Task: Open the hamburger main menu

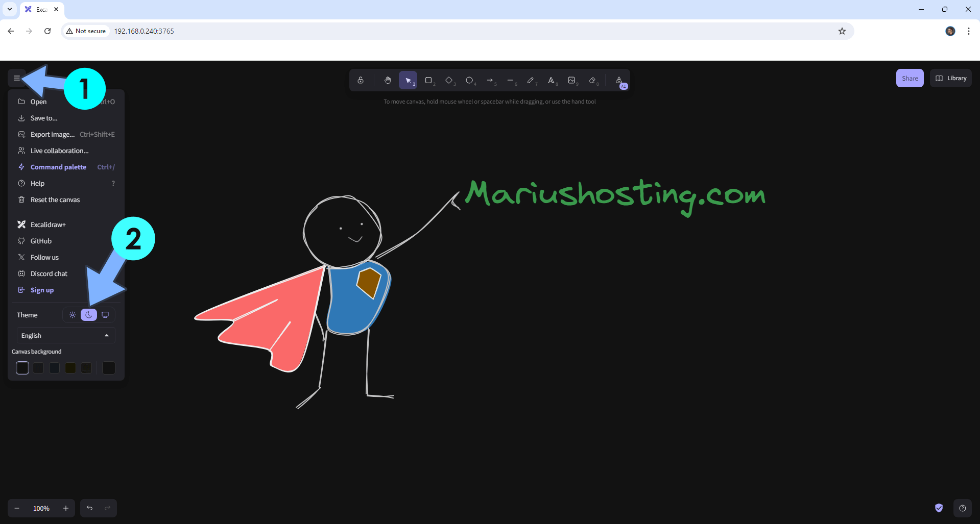Action: (x=17, y=78)
